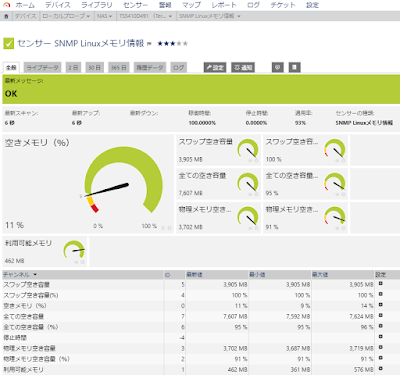Open channel settings for スワップ空き容量(%)
This screenshot has height=378, width=400.
(x=381, y=294)
